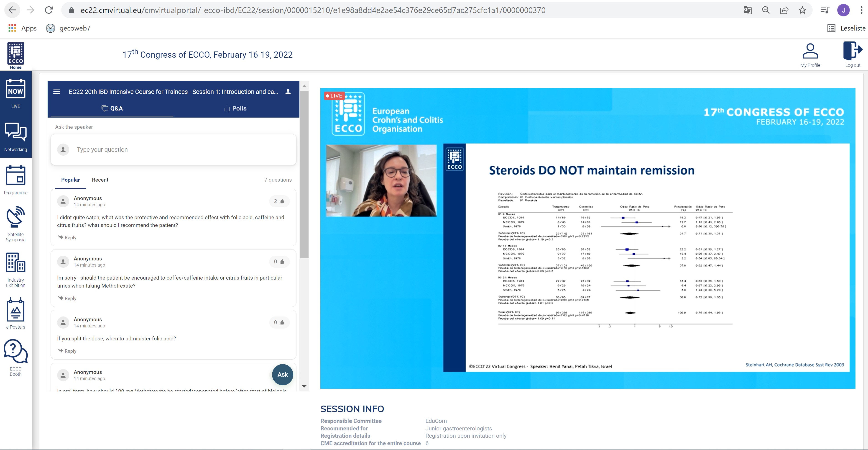Switch to the Q&A tab
Screen dimensions: 868x450
click(112, 108)
